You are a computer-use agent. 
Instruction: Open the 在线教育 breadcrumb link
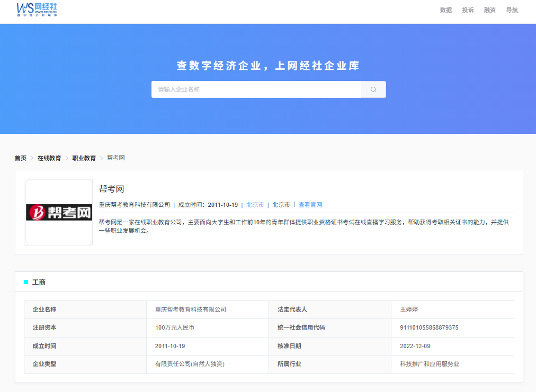coord(49,158)
